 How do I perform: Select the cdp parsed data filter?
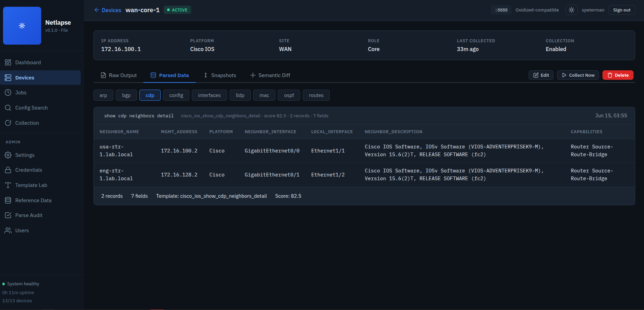tap(150, 95)
